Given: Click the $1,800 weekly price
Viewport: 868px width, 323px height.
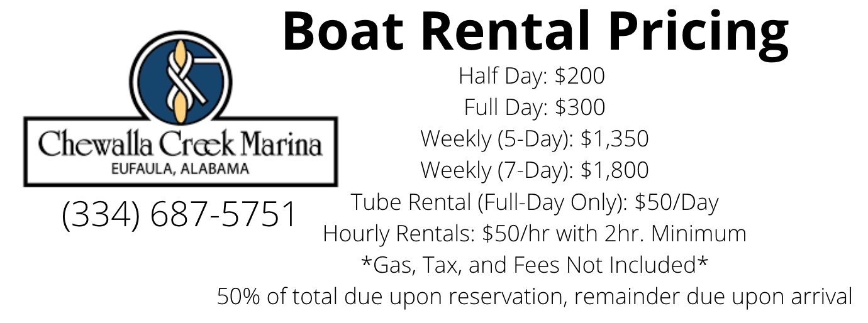Looking at the screenshot, I should (614, 170).
